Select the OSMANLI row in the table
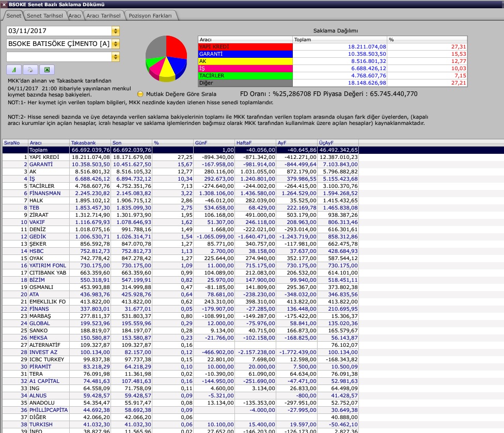The image size is (504, 433). (x=180, y=287)
